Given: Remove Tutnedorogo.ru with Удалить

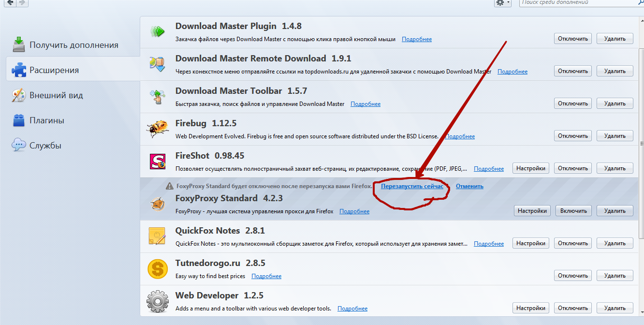Looking at the screenshot, I should click(615, 276).
